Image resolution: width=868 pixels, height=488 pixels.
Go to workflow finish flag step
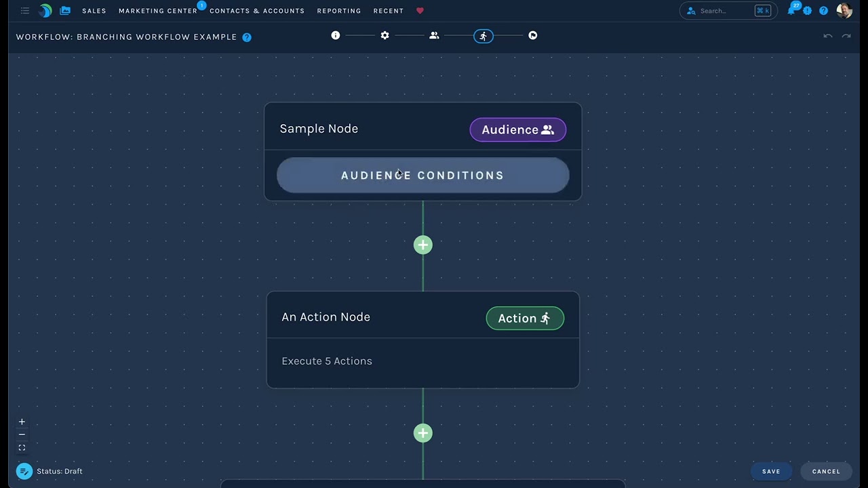[x=533, y=35]
